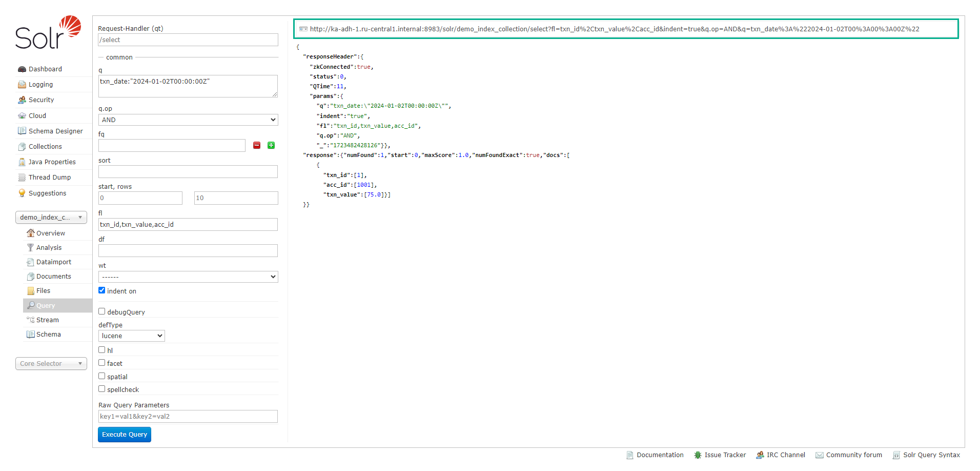Open the Solr Query Syntax link
Image resolution: width=980 pixels, height=471 pixels.
932,455
